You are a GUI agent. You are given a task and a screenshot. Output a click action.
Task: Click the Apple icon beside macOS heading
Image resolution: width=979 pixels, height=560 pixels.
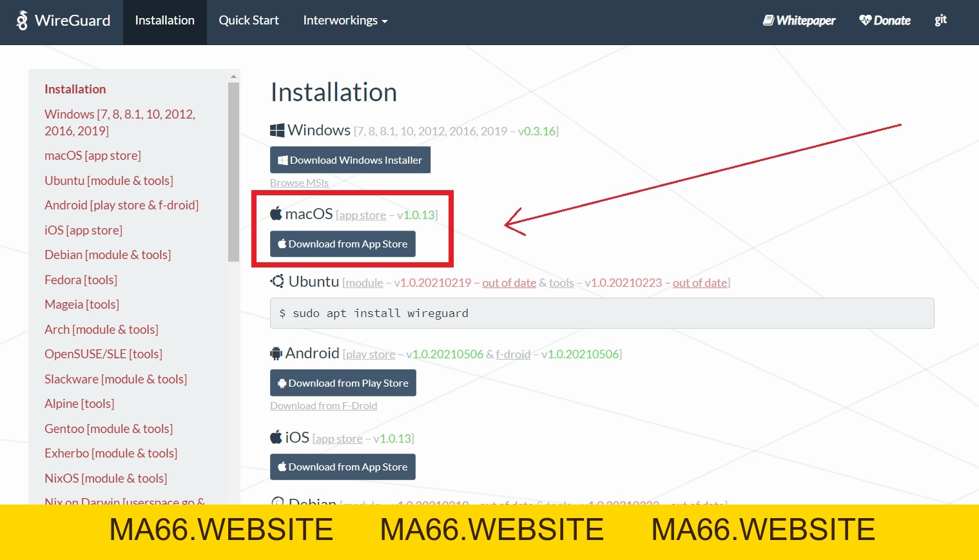[x=276, y=213]
